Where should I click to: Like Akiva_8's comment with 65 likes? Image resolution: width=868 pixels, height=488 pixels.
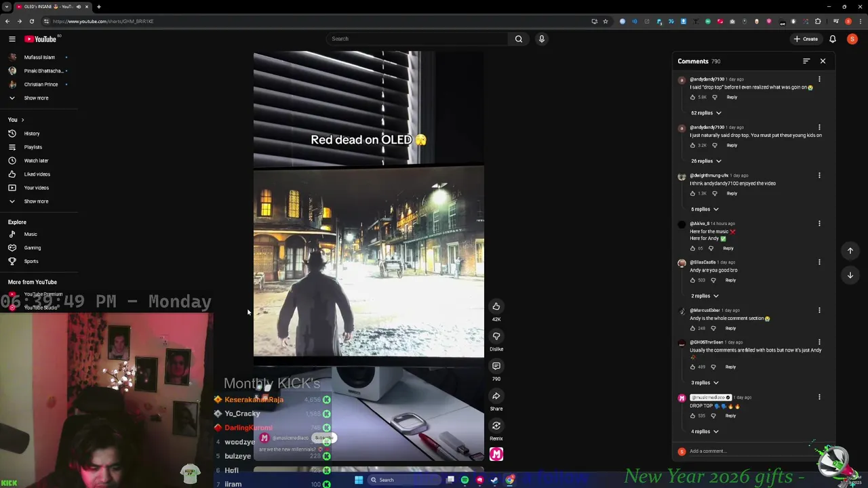tap(692, 248)
